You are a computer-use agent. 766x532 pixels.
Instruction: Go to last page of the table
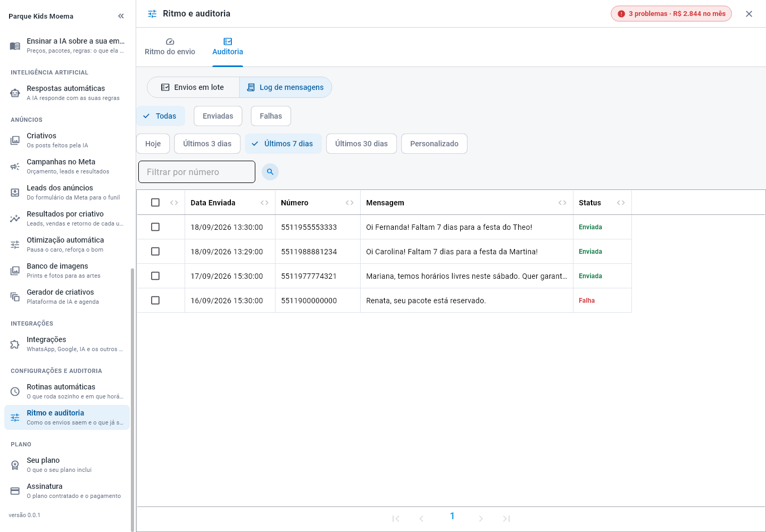point(506,519)
